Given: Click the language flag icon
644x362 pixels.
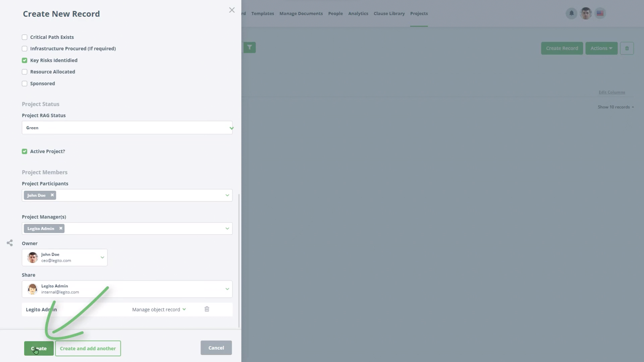Looking at the screenshot, I should pyautogui.click(x=600, y=13).
